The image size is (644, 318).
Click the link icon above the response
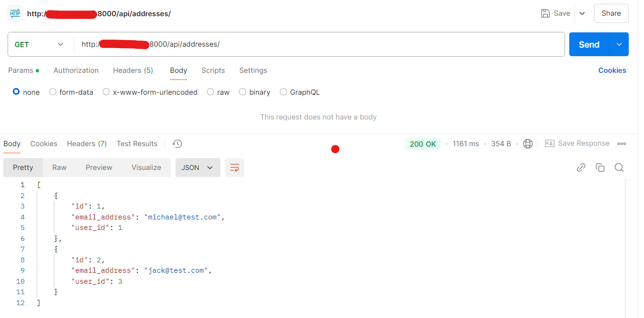pos(581,168)
